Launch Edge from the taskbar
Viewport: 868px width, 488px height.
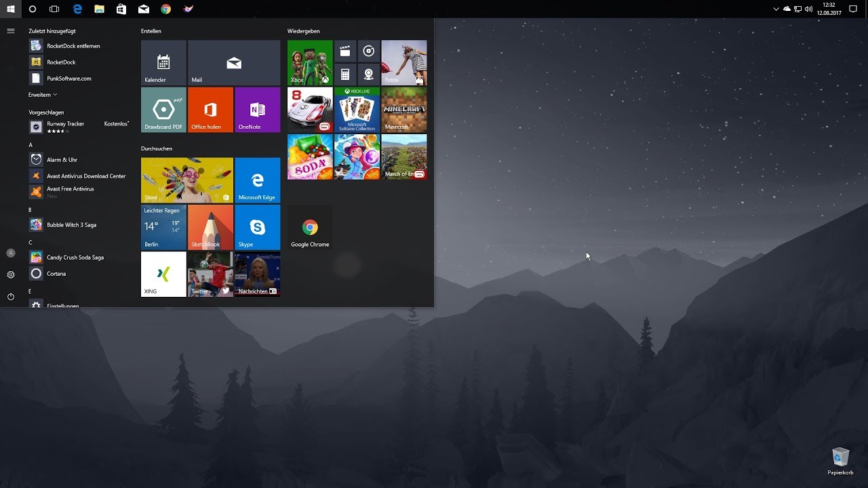tap(77, 9)
